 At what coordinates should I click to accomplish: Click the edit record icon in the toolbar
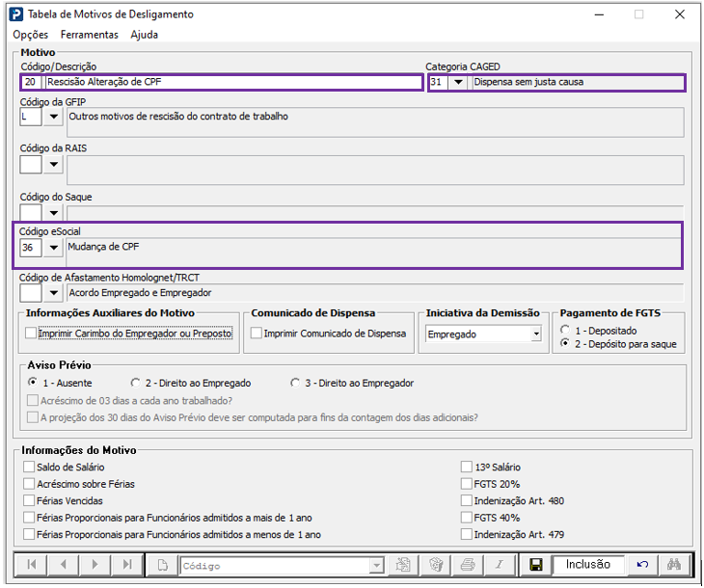click(403, 565)
